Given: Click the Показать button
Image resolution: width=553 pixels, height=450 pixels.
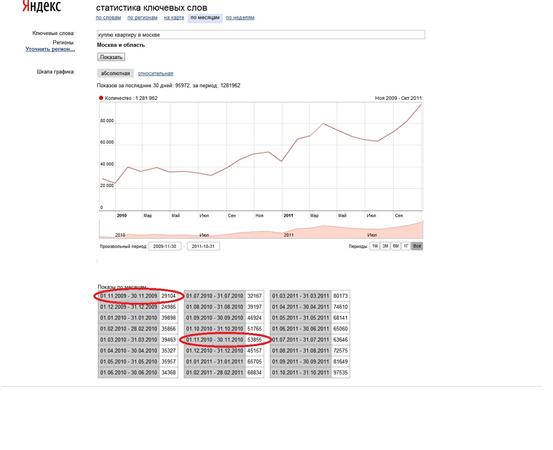Looking at the screenshot, I should click(111, 57).
